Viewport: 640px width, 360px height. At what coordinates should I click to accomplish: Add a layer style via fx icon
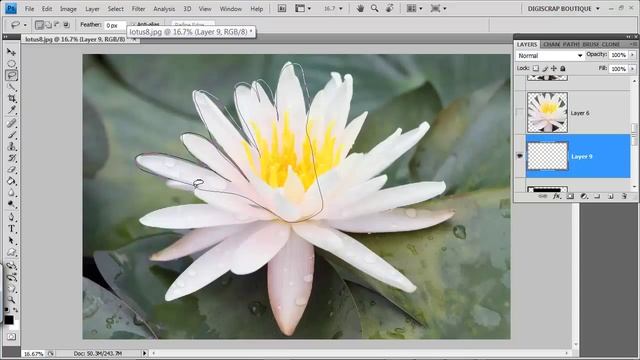(556, 196)
